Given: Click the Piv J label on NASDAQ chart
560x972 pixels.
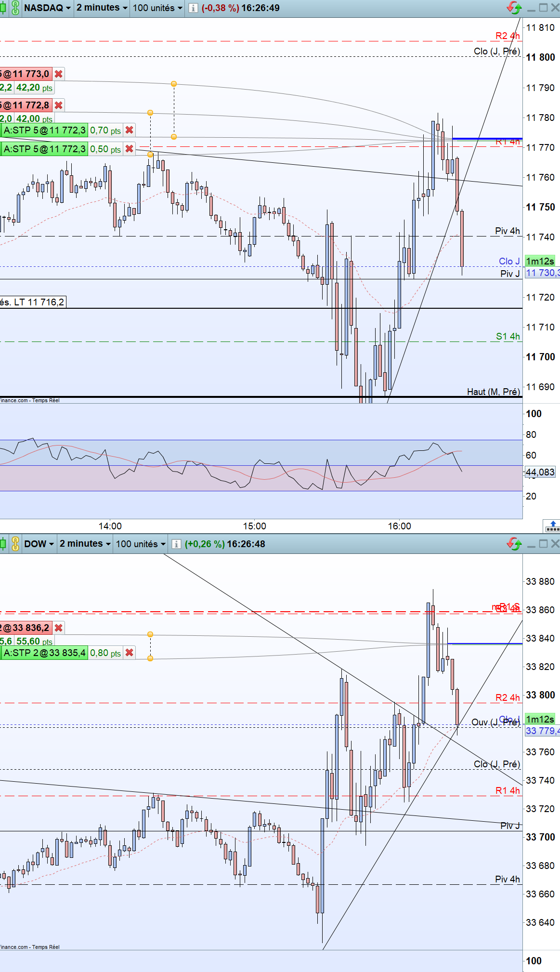Looking at the screenshot, I should pyautogui.click(x=510, y=274).
